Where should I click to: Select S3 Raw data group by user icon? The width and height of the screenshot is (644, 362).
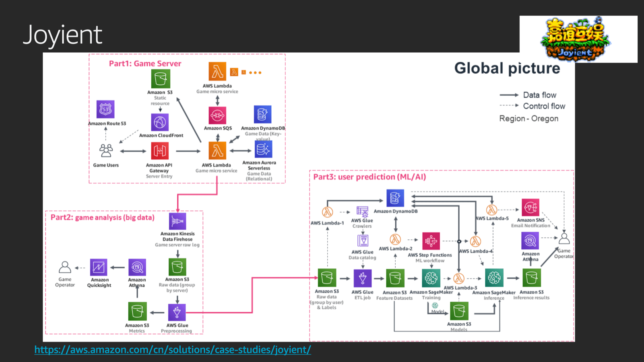tap(327, 278)
